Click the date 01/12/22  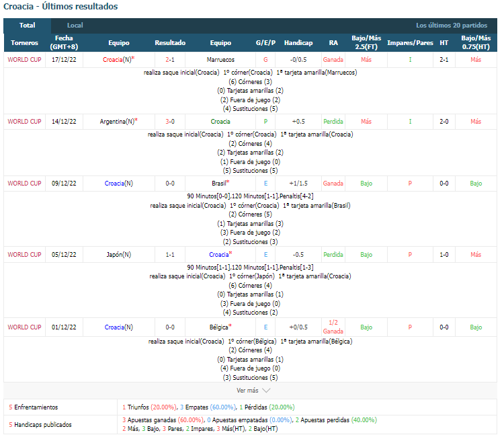tap(64, 327)
